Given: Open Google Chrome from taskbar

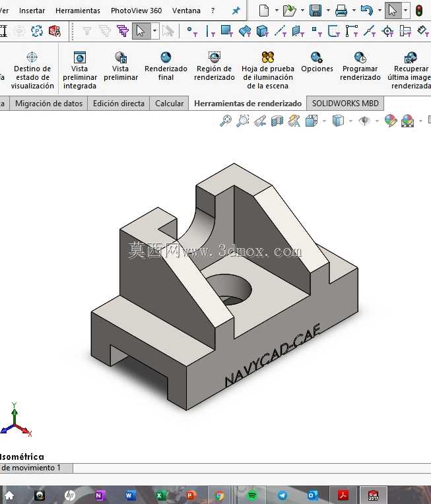Looking at the screenshot, I should tap(220, 495).
